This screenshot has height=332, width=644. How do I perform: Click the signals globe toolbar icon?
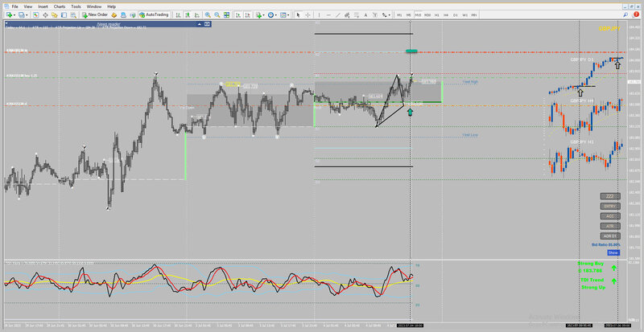pyautogui.click(x=133, y=14)
